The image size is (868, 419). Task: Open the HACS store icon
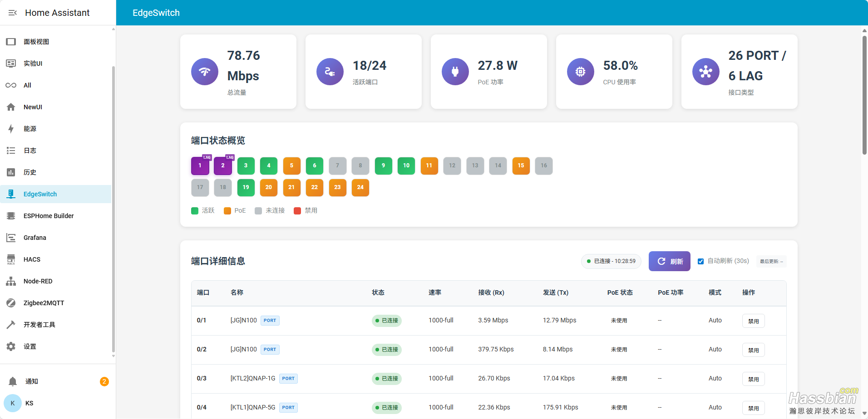11,259
